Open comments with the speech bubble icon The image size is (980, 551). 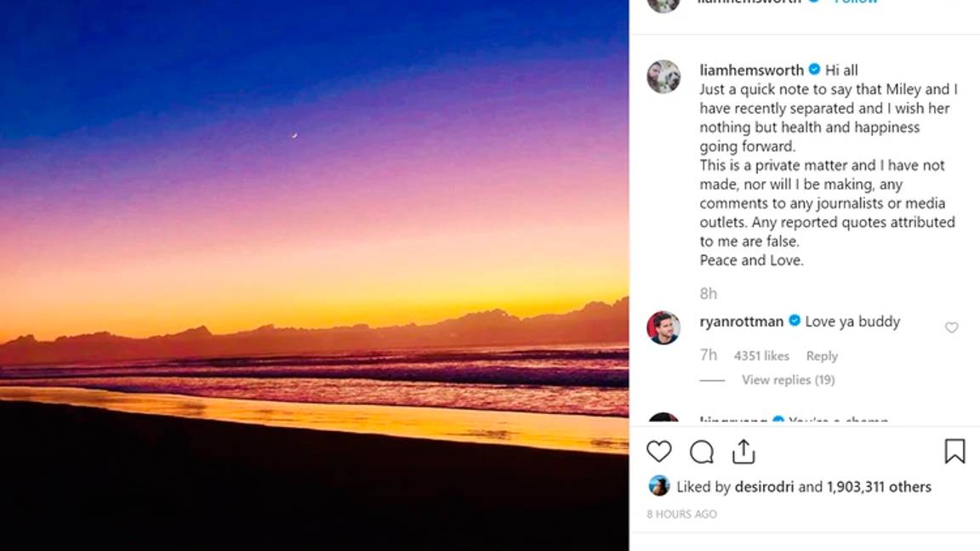click(702, 452)
